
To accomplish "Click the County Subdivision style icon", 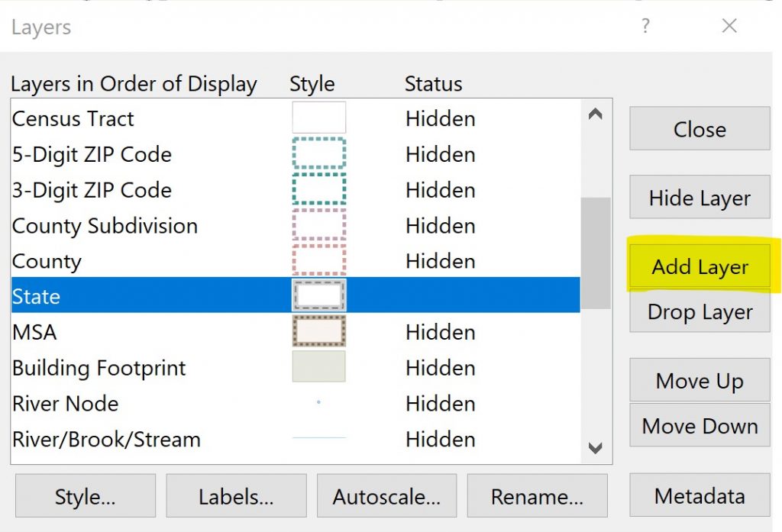I will pos(318,225).
